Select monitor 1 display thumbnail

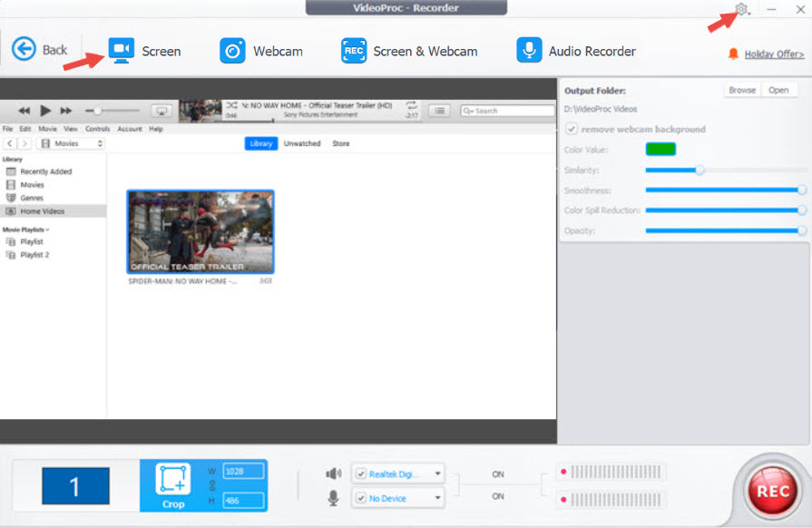pyautogui.click(x=75, y=485)
